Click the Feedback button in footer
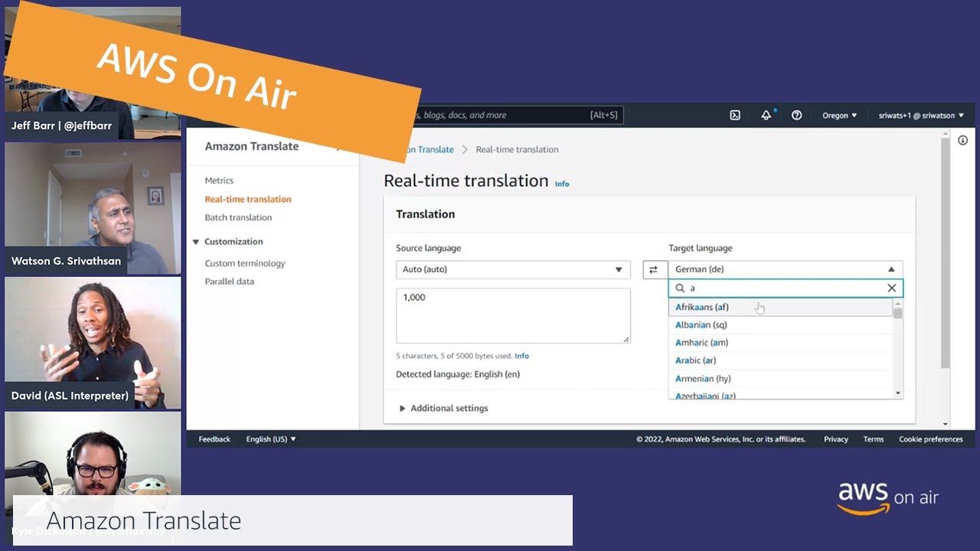 tap(214, 439)
